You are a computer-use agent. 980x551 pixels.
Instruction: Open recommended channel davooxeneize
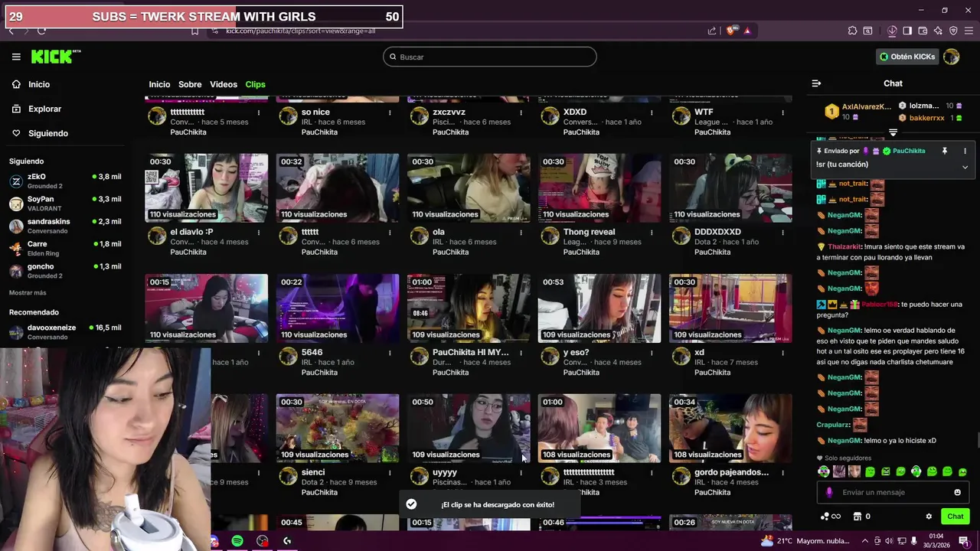[64, 332]
